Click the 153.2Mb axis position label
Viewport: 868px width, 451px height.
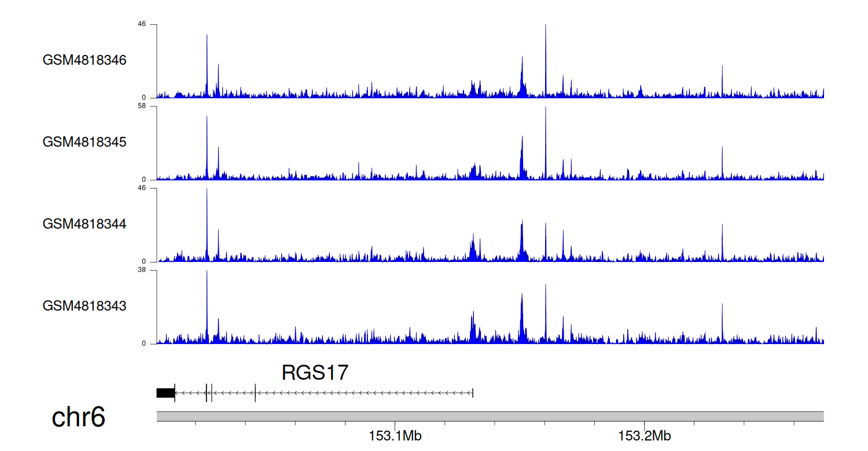[x=645, y=436]
